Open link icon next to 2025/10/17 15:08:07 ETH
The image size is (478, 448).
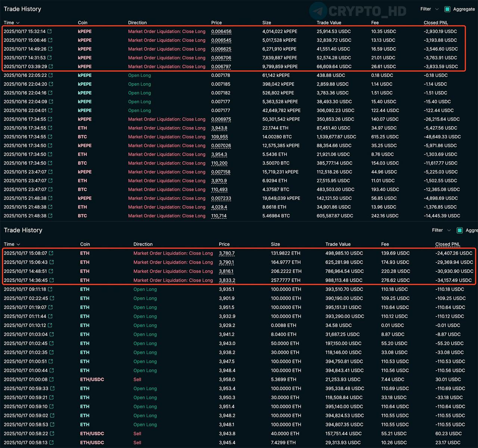click(51, 253)
